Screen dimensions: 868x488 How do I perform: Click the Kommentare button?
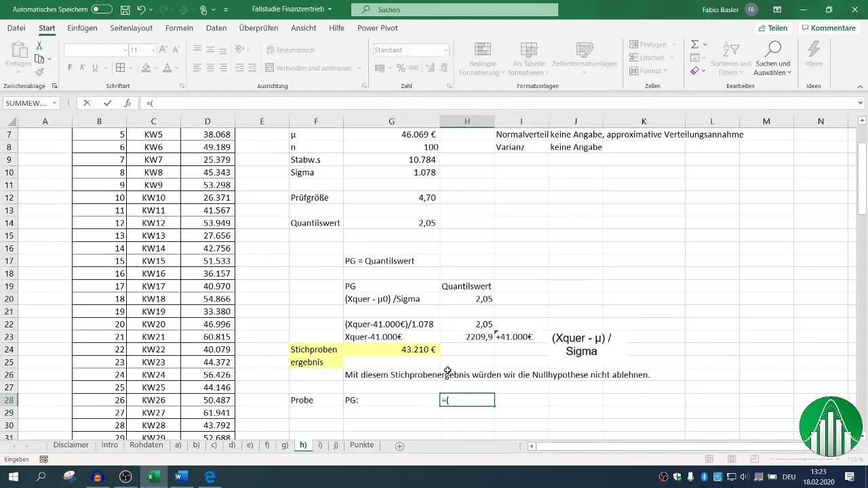tap(829, 28)
